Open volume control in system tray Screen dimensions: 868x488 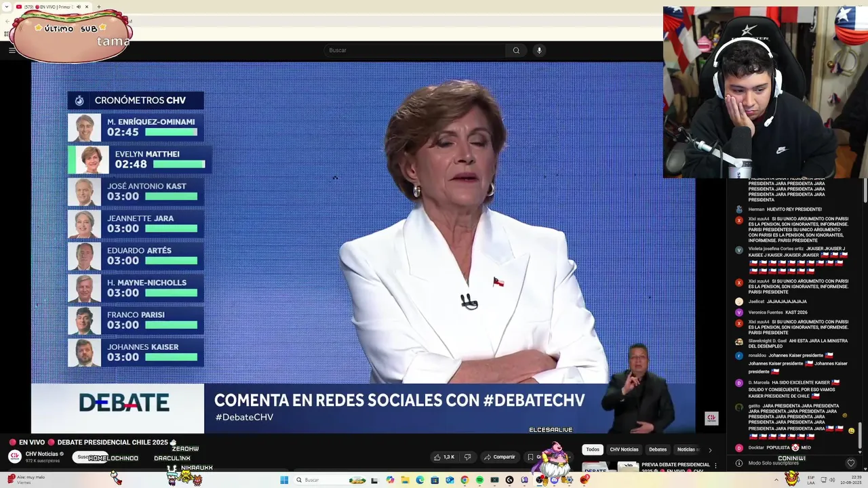tap(833, 480)
